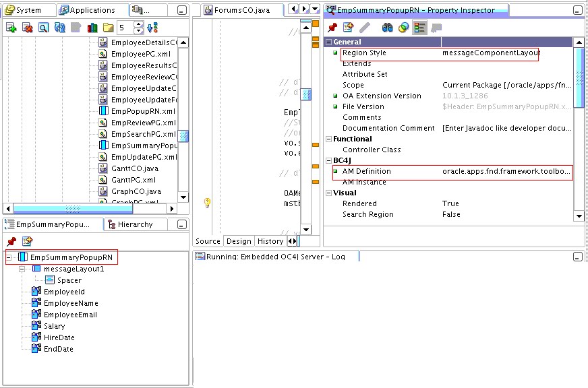Click the edit pencil icon in Property Inspector
The width and height of the screenshot is (588, 388).
pos(364,28)
